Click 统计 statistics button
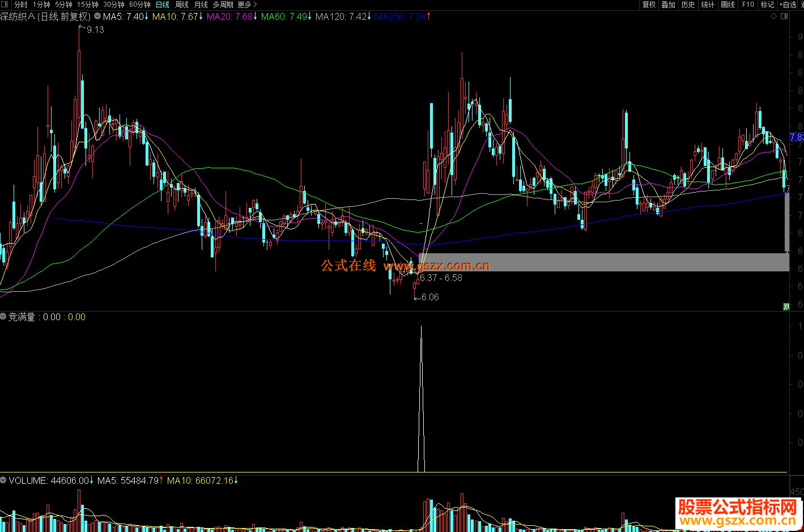This screenshot has width=804, height=532. pyautogui.click(x=708, y=5)
